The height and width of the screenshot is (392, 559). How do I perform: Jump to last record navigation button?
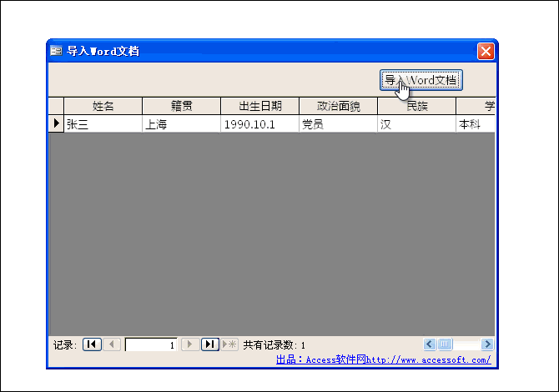tap(210, 344)
